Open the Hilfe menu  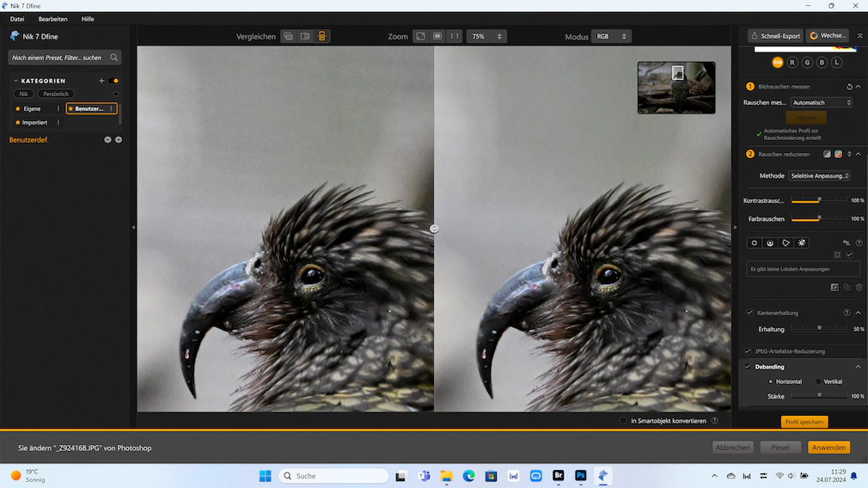(88, 19)
